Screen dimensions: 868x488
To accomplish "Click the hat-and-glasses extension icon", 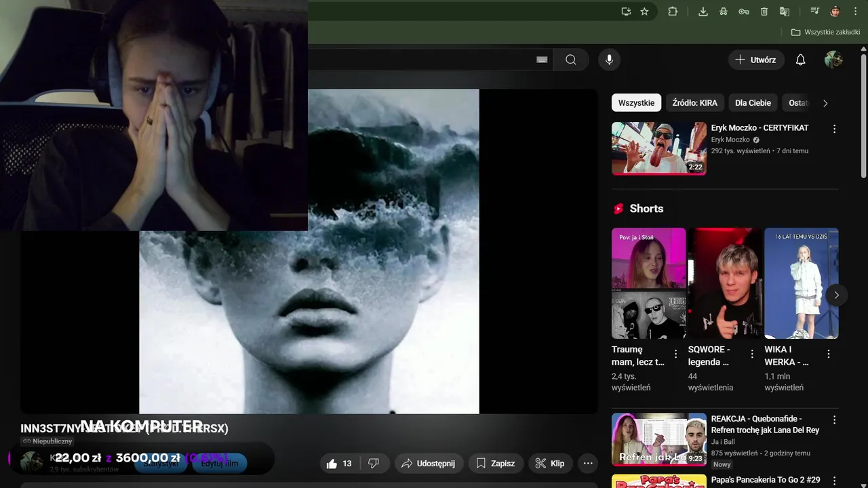I will point(724,12).
